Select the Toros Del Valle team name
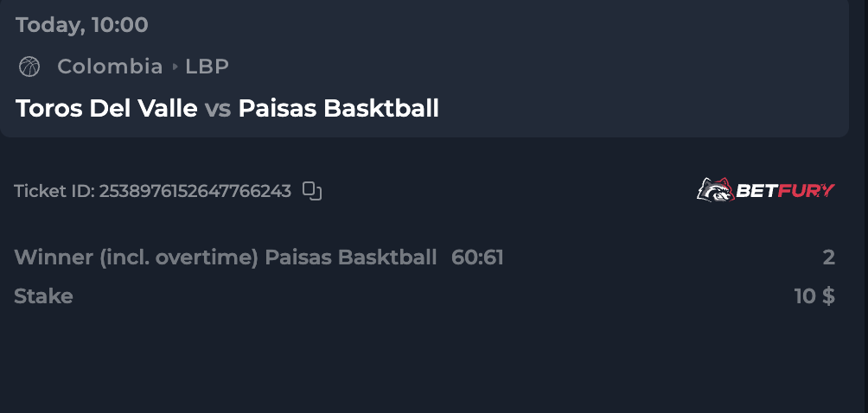The height and width of the screenshot is (413, 868). [x=106, y=108]
